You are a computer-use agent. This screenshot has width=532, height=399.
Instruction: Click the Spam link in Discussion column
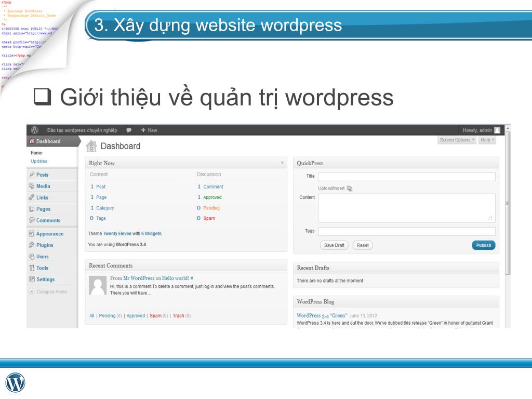(209, 218)
